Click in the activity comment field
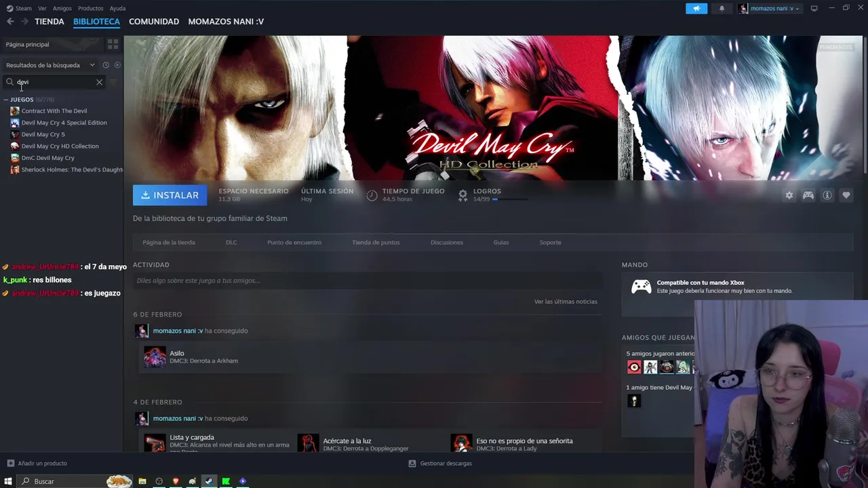 click(368, 281)
